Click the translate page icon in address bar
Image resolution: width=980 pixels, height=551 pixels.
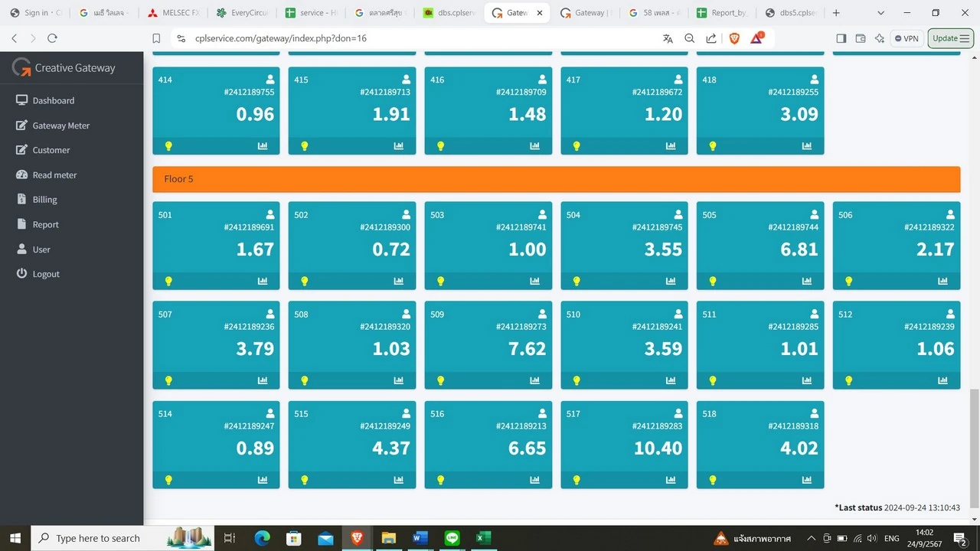tap(668, 38)
